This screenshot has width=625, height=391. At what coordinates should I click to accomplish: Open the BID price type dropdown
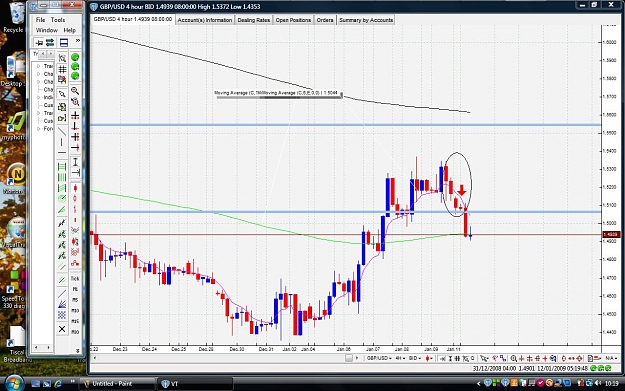(415, 358)
